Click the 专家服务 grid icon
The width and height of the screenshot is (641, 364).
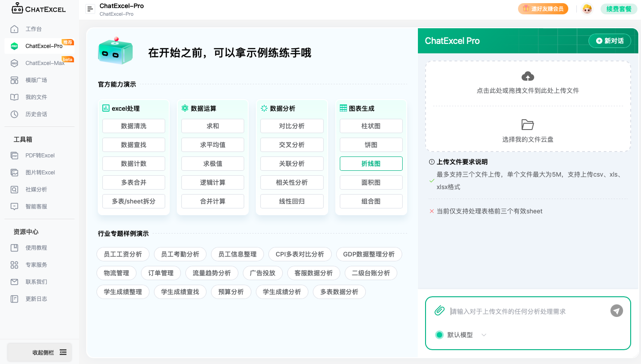(15, 265)
